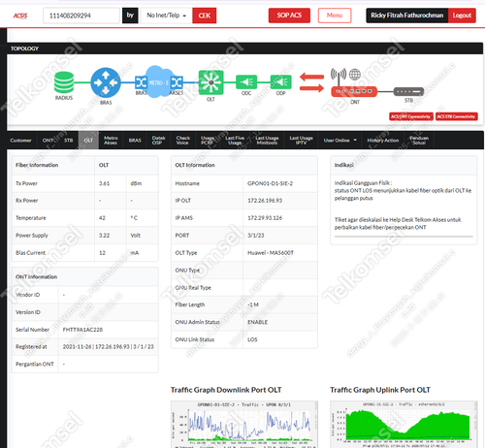Screen dimensions: 485x448
Task: Click ONU Admin Status value ENABLE
Action: 258,322
